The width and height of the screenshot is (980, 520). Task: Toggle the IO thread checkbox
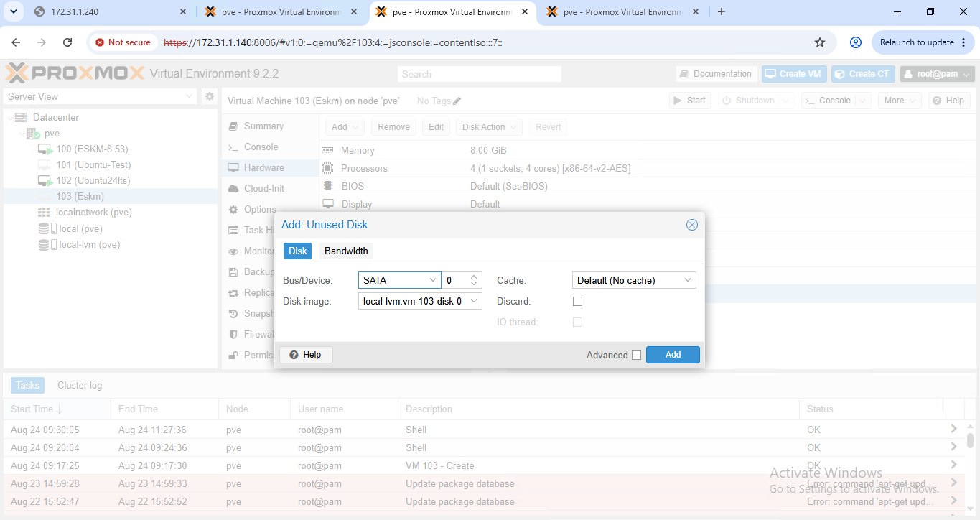[x=577, y=322]
